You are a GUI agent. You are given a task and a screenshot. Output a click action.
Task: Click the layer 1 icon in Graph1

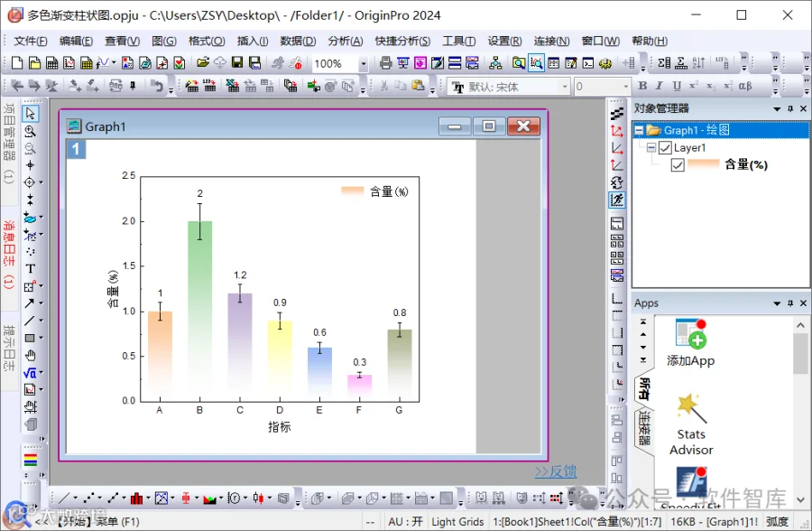(76, 149)
